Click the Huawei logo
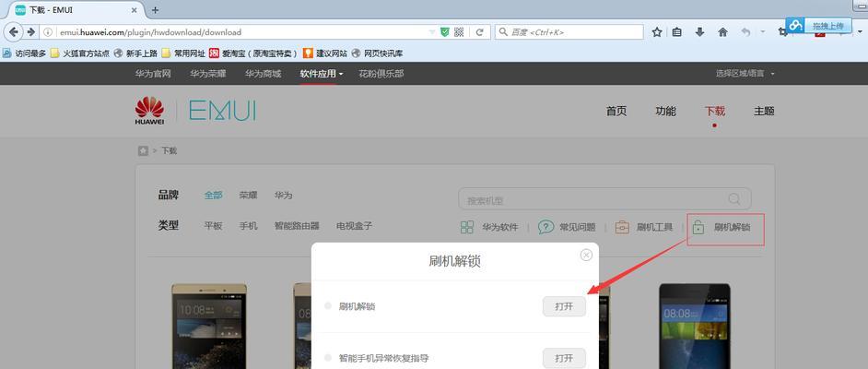Screen dimensions: 868x369 coord(149,111)
